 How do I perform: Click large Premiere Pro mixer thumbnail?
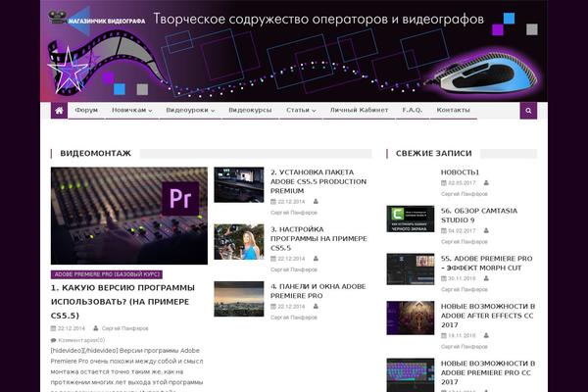(129, 216)
